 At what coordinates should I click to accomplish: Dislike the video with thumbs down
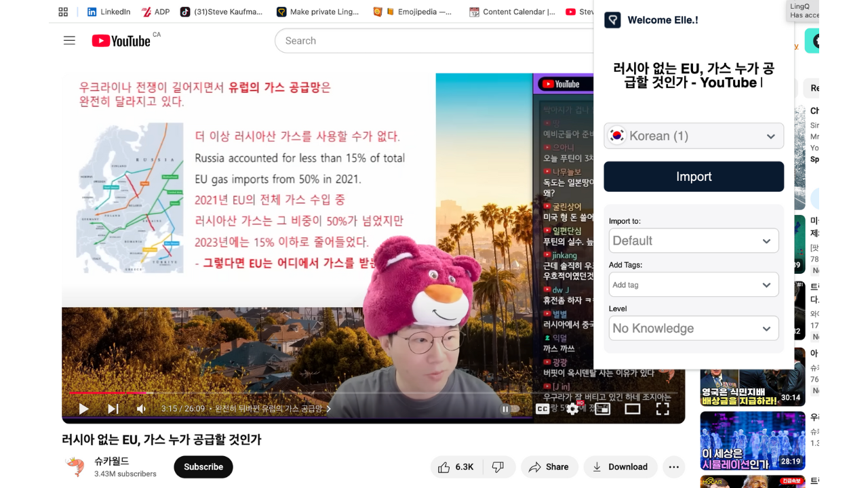(498, 467)
